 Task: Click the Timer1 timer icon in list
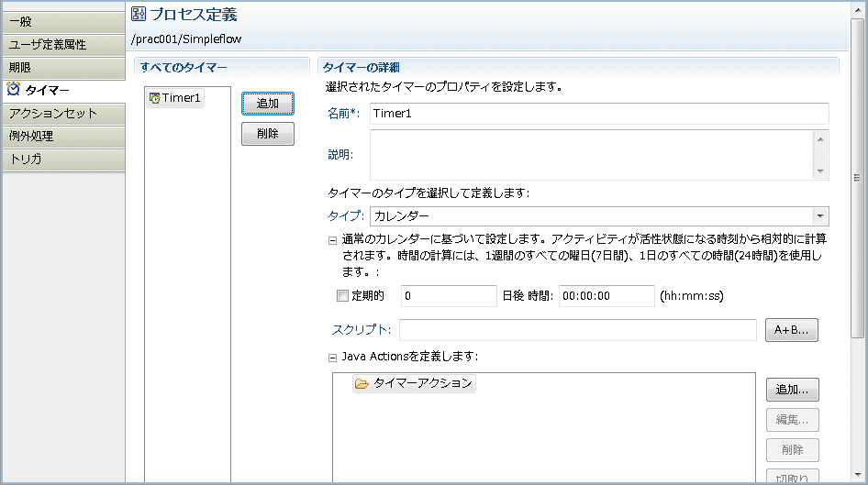point(154,98)
